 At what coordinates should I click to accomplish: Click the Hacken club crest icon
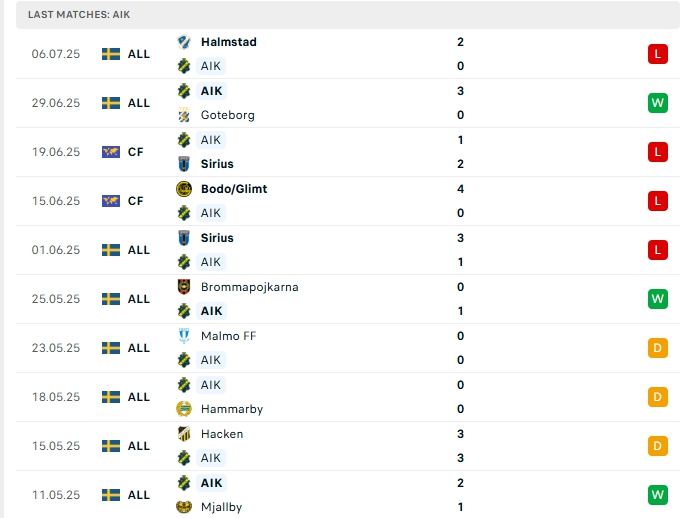[x=184, y=434]
